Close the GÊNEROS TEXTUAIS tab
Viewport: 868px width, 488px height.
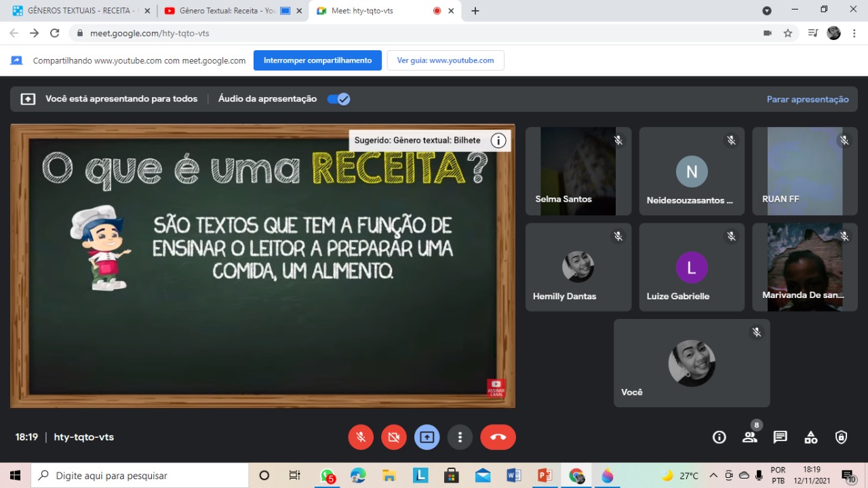point(147,11)
